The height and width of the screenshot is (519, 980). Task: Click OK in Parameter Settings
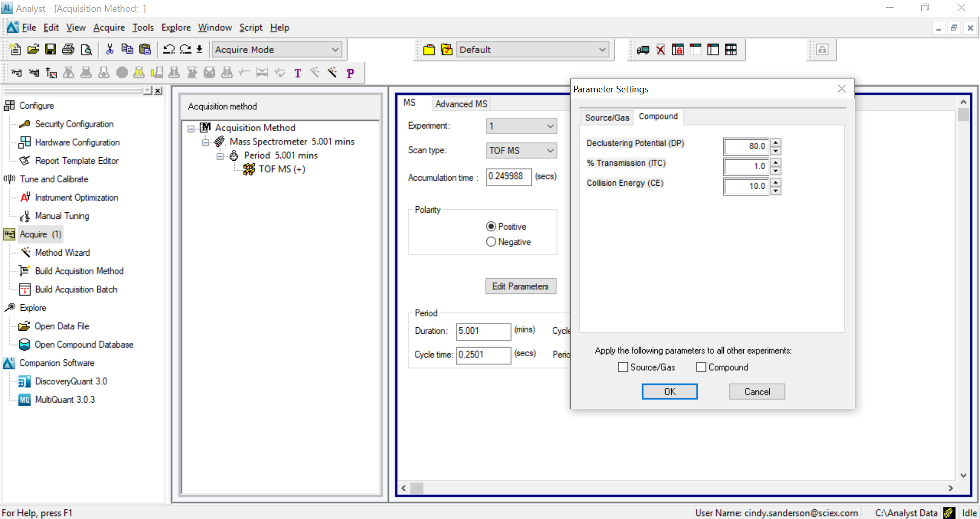(669, 391)
